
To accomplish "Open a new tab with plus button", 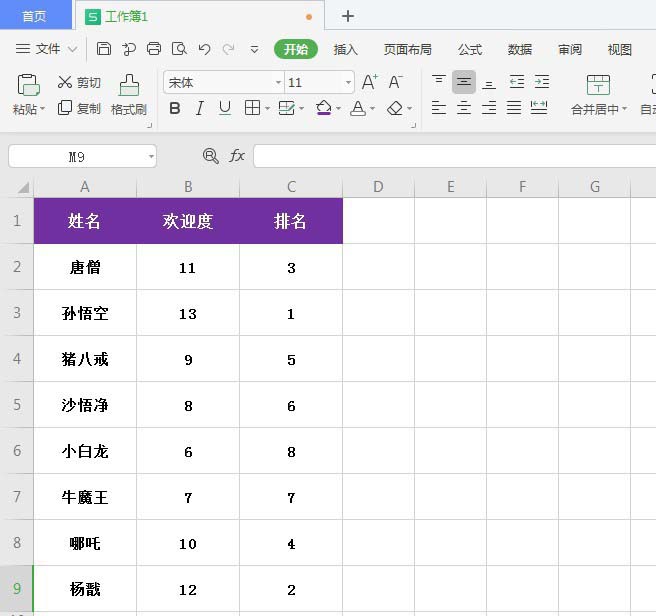I will tap(348, 16).
